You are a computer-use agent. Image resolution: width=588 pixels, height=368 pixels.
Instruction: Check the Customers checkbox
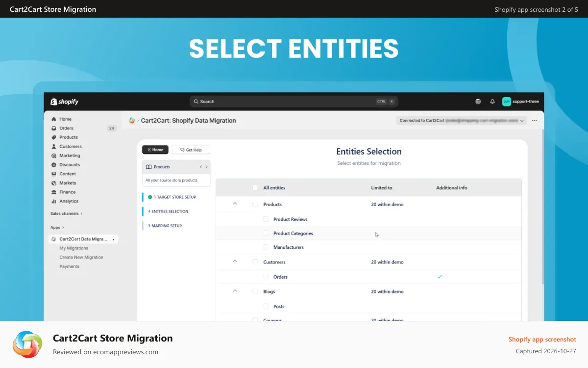(x=255, y=262)
